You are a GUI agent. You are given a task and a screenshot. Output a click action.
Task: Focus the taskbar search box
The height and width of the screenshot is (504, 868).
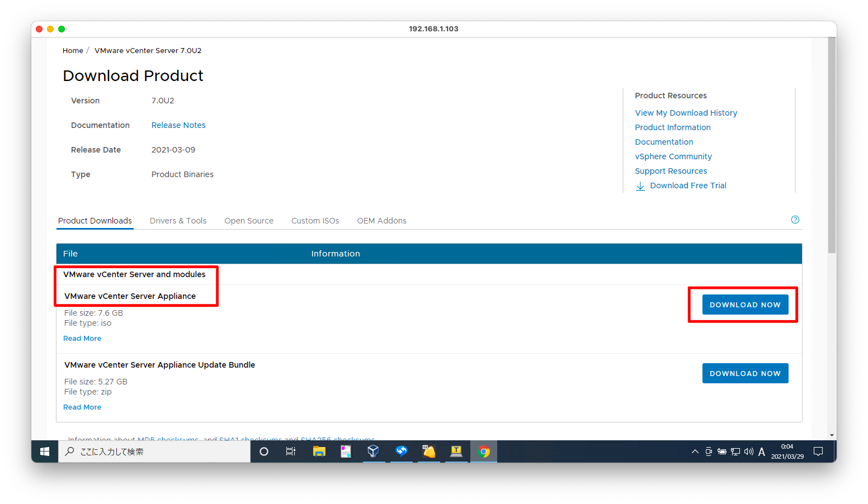154,451
